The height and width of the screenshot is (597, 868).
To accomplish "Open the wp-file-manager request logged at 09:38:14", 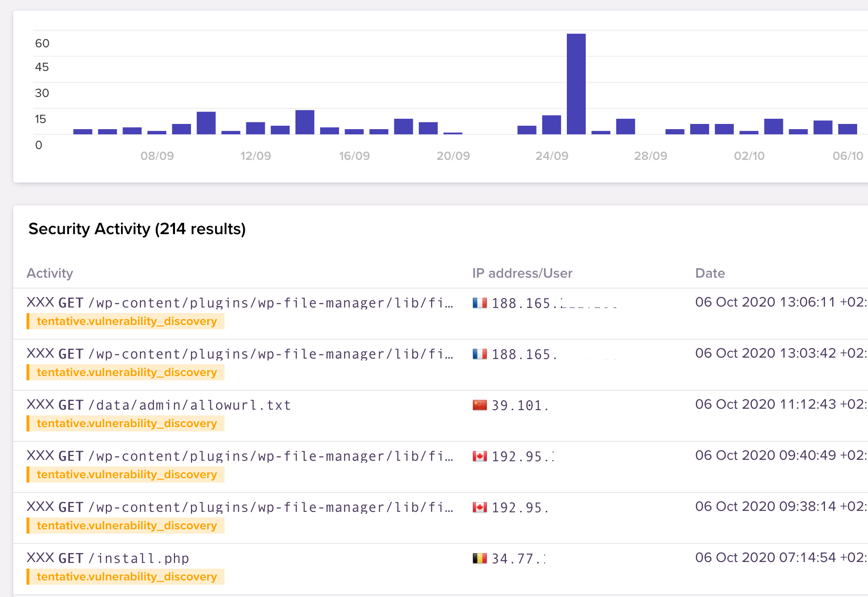I will click(240, 507).
